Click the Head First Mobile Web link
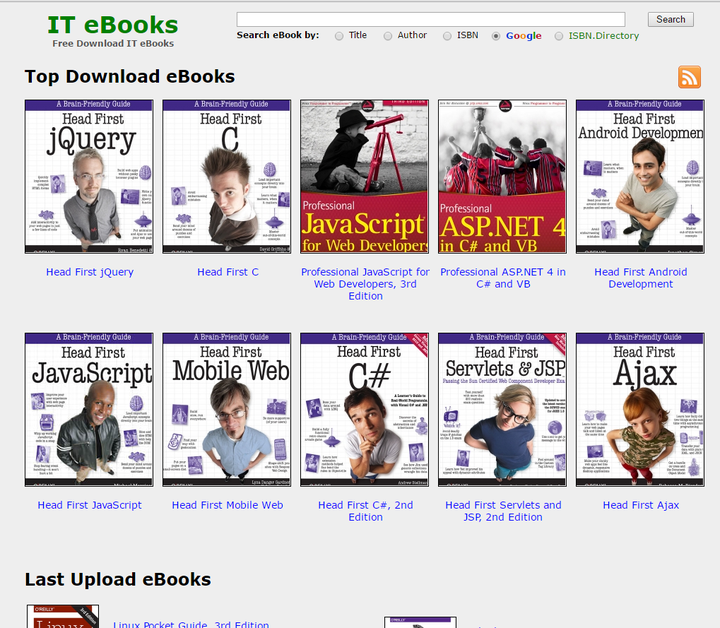Screen dimensions: 720x628 (227, 505)
